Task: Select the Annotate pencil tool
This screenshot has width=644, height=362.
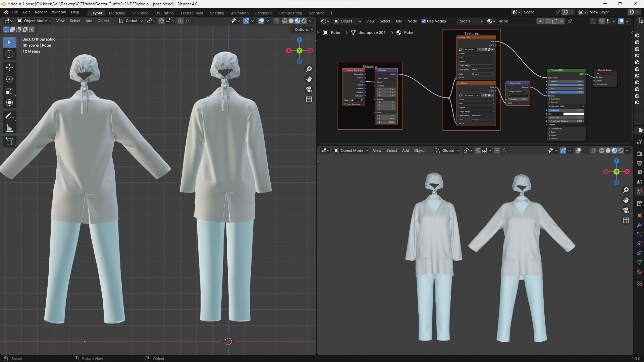Action: click(x=9, y=116)
